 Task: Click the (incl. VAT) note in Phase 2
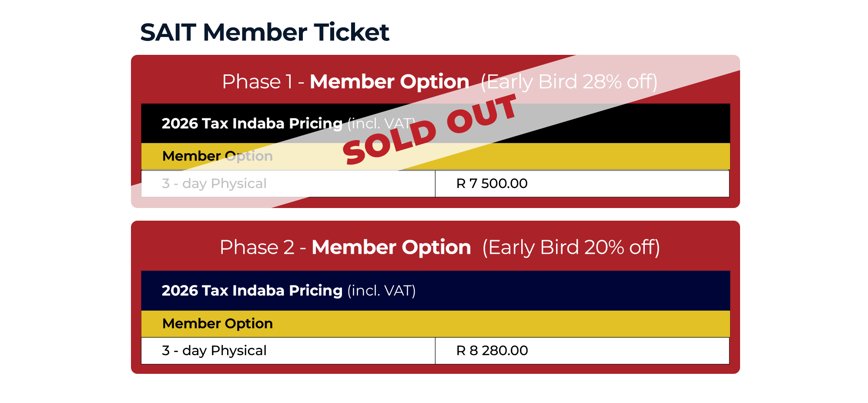pos(381,291)
